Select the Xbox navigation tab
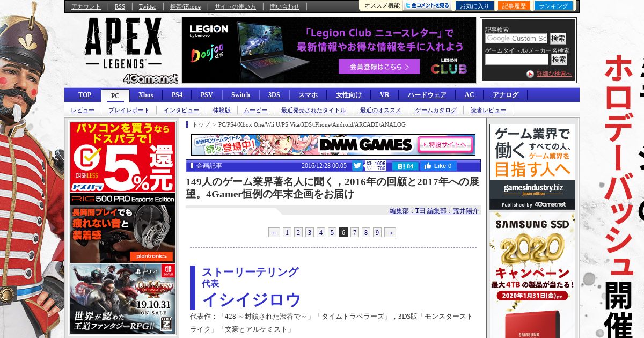Viewport: 644px width, 338px height. pos(146,95)
